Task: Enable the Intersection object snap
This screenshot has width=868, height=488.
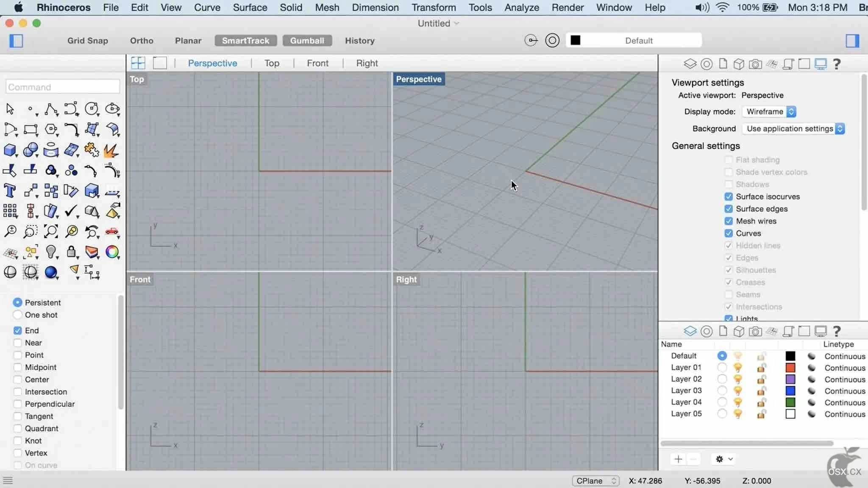Action: 17,392
